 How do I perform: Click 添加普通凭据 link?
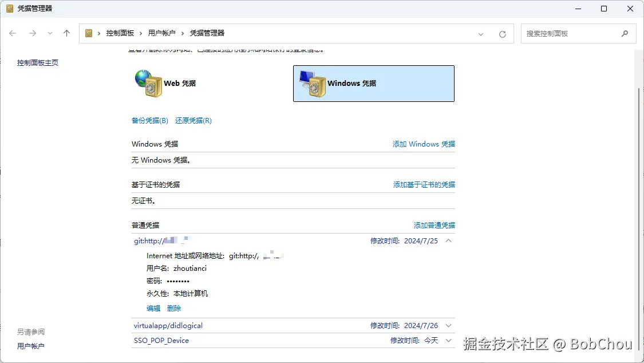click(x=434, y=226)
